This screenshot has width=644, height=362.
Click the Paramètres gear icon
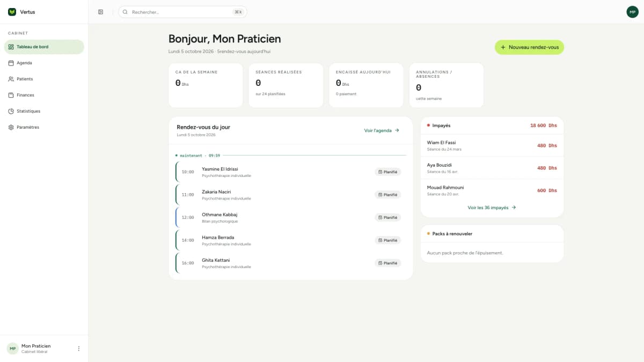coord(11,127)
